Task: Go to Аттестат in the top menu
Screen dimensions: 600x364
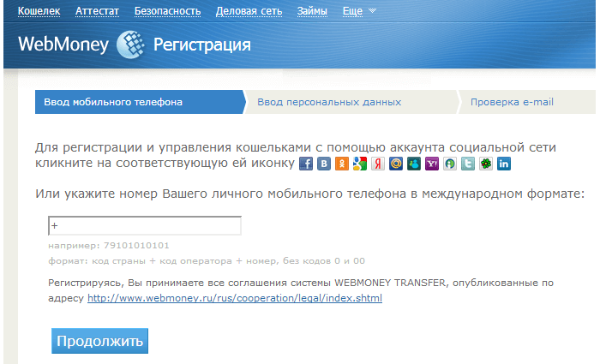Action: pos(97,11)
